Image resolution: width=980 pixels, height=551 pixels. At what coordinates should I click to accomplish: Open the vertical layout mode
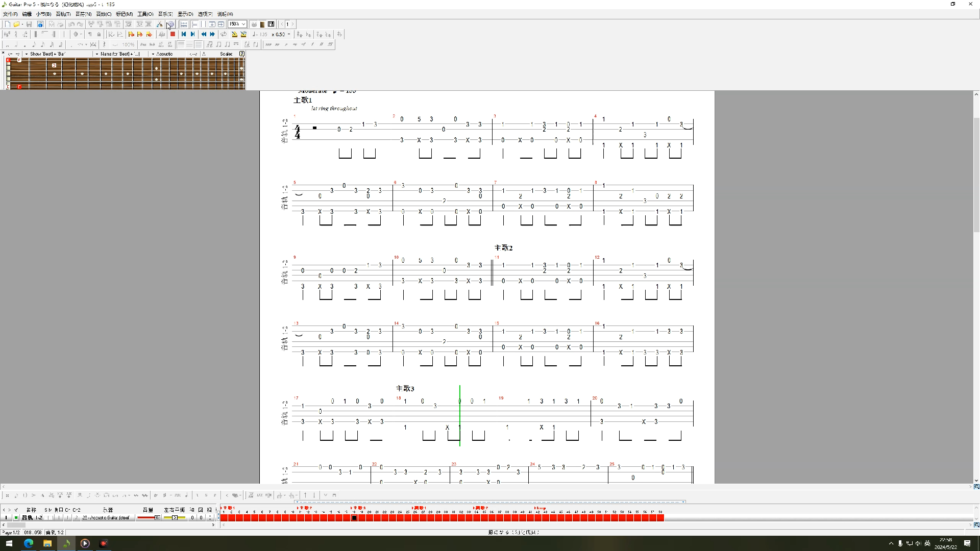coord(212,24)
